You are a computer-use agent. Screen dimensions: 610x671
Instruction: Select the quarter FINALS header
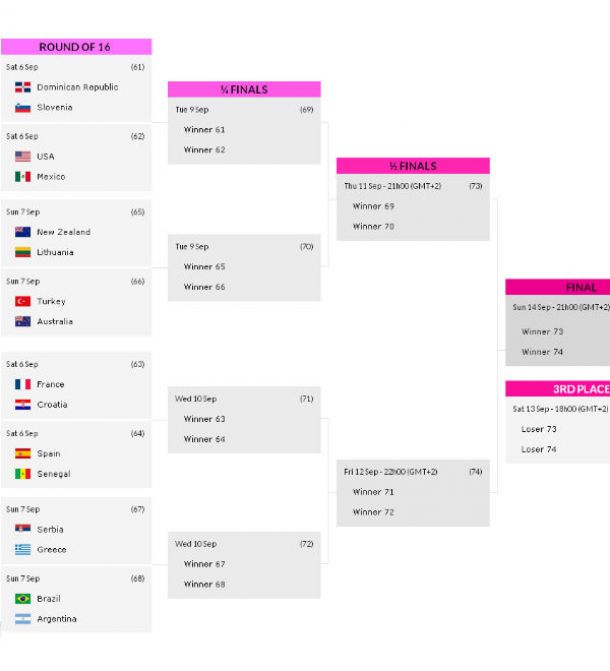[x=244, y=89]
